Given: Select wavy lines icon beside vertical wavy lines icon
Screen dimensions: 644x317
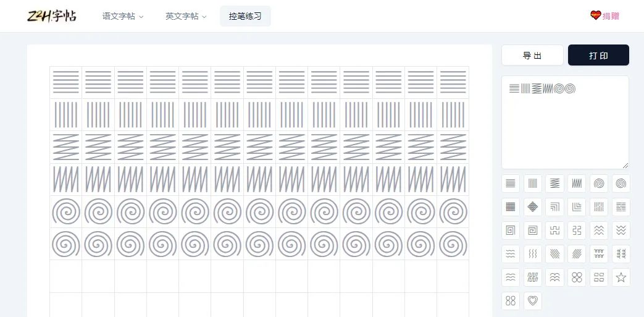Looking at the screenshot, I should click(511, 254).
